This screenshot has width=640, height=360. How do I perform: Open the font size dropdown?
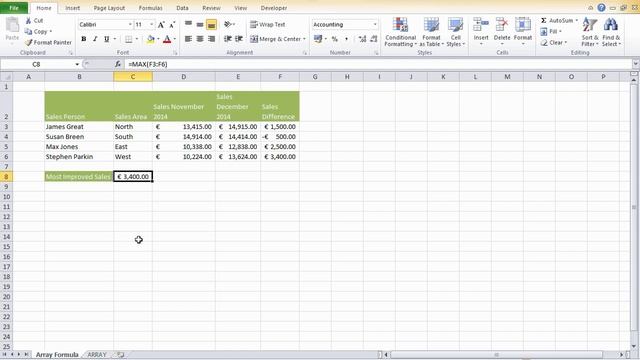click(x=151, y=24)
